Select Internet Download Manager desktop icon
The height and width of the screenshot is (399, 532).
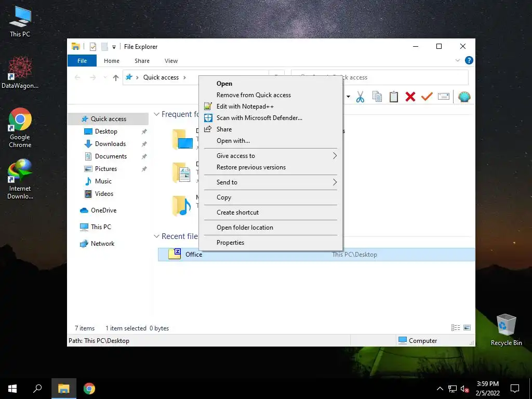pyautogui.click(x=20, y=179)
